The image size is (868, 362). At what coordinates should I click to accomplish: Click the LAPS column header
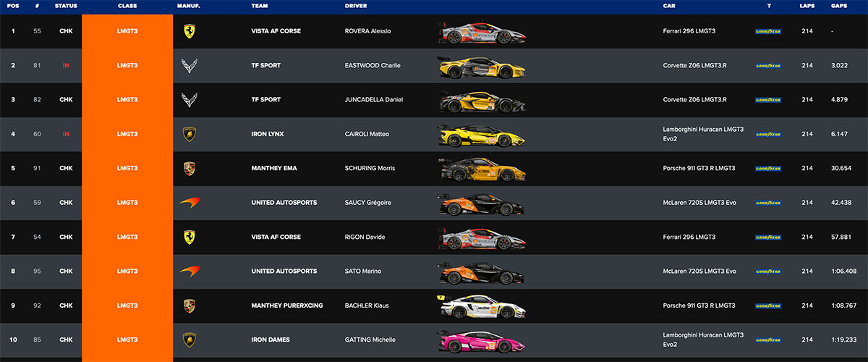[807, 6]
